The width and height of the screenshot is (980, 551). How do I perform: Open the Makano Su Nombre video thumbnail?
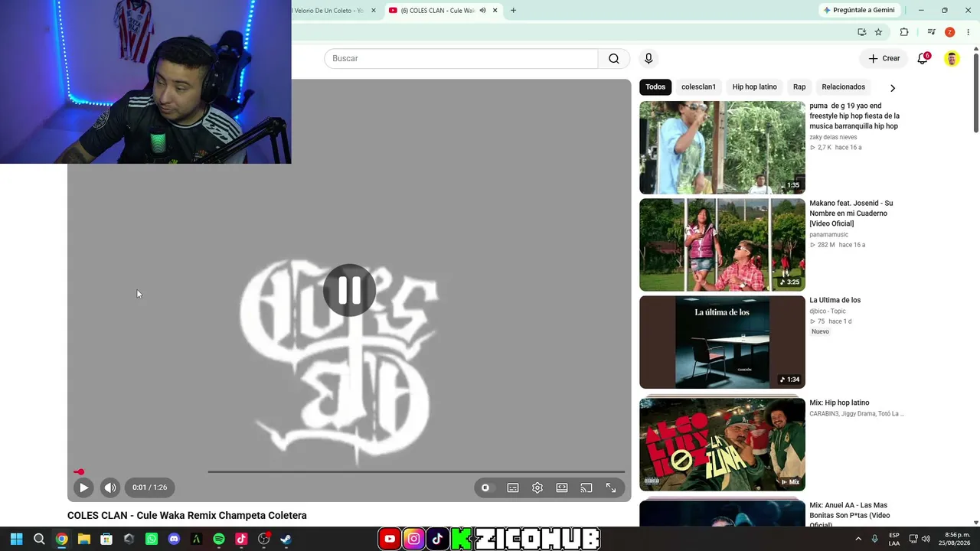722,245
